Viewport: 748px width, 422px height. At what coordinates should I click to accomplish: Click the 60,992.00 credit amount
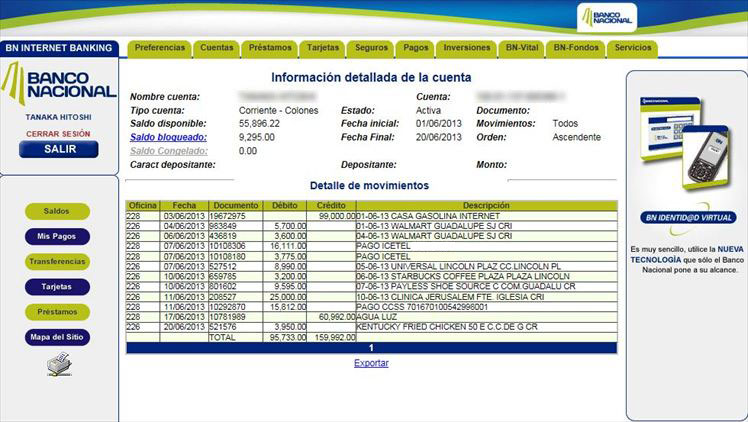coord(337,317)
